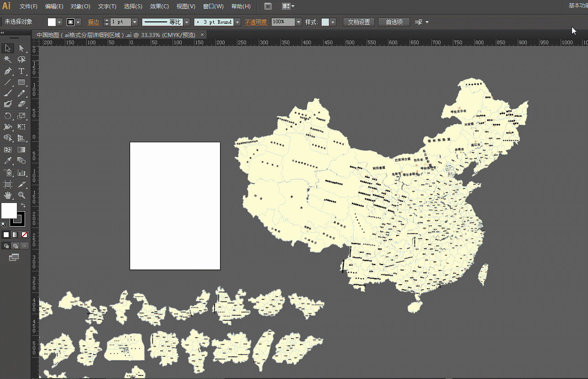The width and height of the screenshot is (588, 379).
Task: Select the Pen tool
Action: [x=8, y=71]
